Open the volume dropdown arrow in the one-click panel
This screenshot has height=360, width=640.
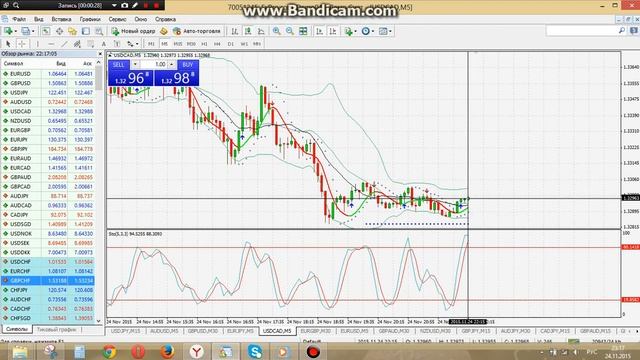135,64
